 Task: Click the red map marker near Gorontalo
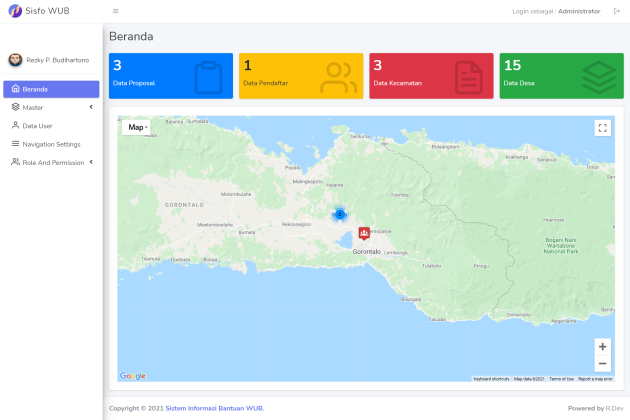click(363, 233)
